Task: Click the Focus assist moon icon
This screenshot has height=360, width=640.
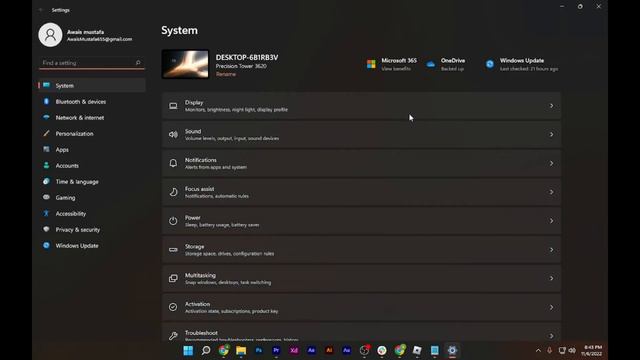Action: point(173,192)
